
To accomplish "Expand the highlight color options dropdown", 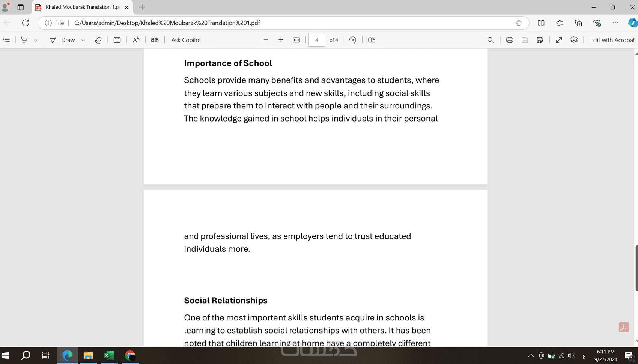I will pos(36,40).
